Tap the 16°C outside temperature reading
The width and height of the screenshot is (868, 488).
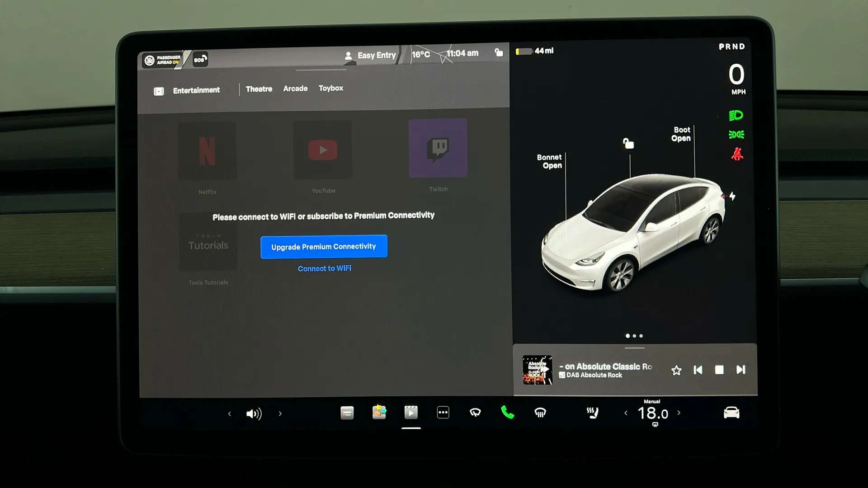point(420,54)
